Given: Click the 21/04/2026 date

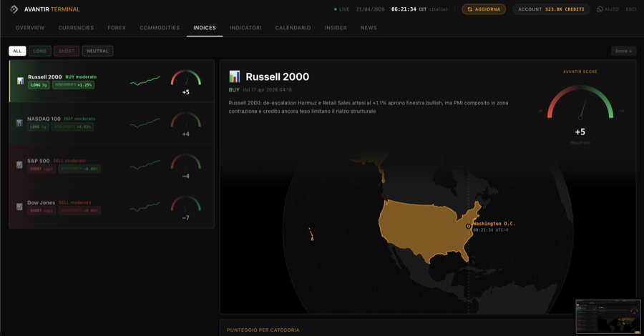Looking at the screenshot, I should click(x=371, y=9).
